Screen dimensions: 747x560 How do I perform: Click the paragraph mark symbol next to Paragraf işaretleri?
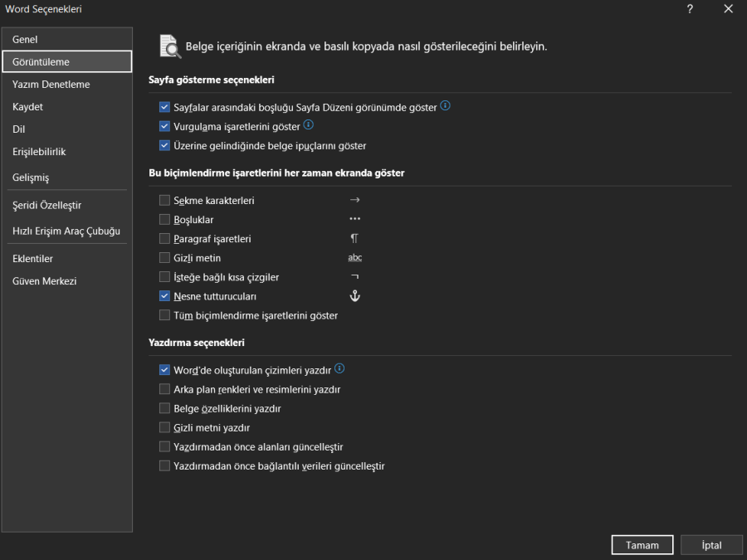coord(354,238)
